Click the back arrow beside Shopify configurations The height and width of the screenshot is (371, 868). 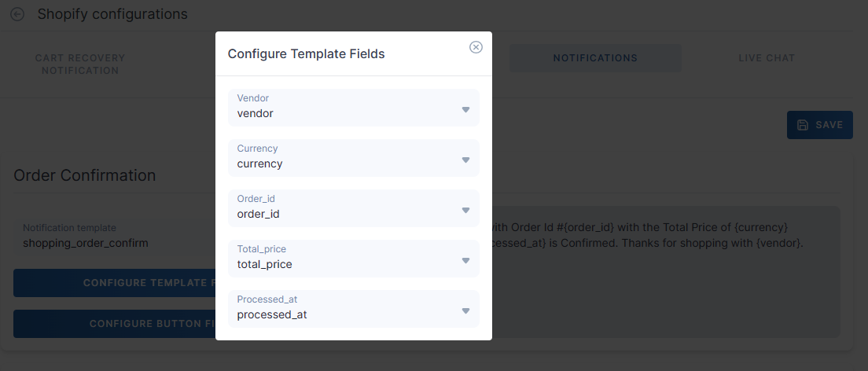(17, 14)
